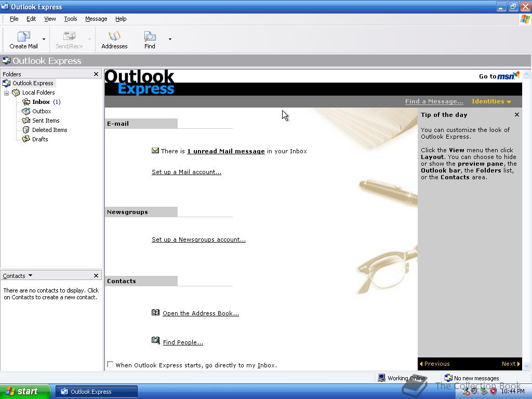
Task: Open the Find dropdown arrow
Action: (x=170, y=39)
